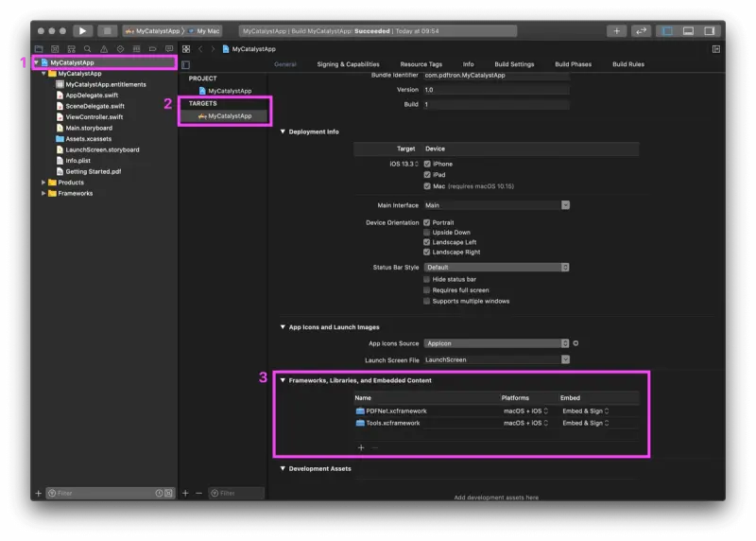Uncheck the iPhone device checkbox
The width and height of the screenshot is (756, 541).
pos(427,164)
